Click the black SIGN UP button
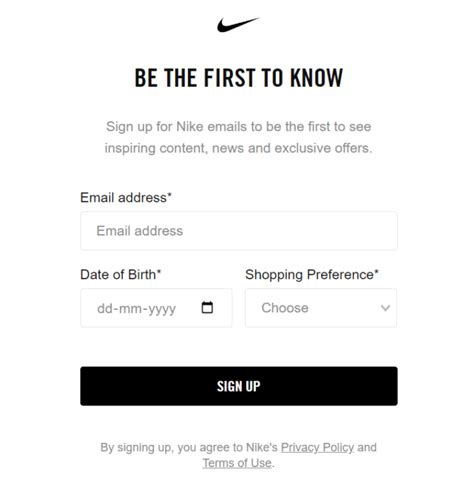The image size is (474, 499). (x=239, y=386)
